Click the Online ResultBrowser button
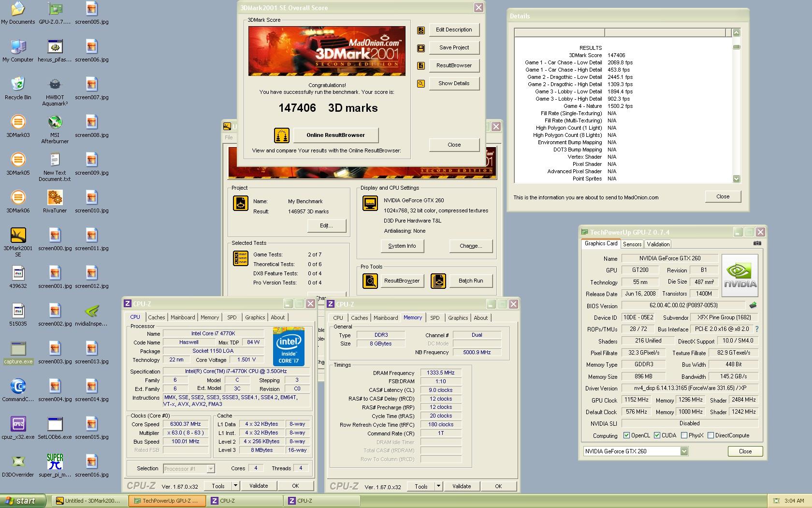 (x=335, y=135)
